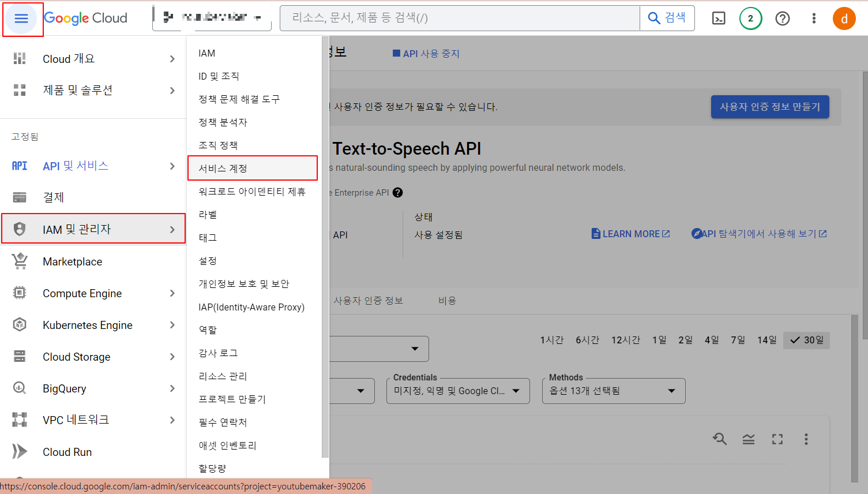Open the help question mark menu

(782, 18)
